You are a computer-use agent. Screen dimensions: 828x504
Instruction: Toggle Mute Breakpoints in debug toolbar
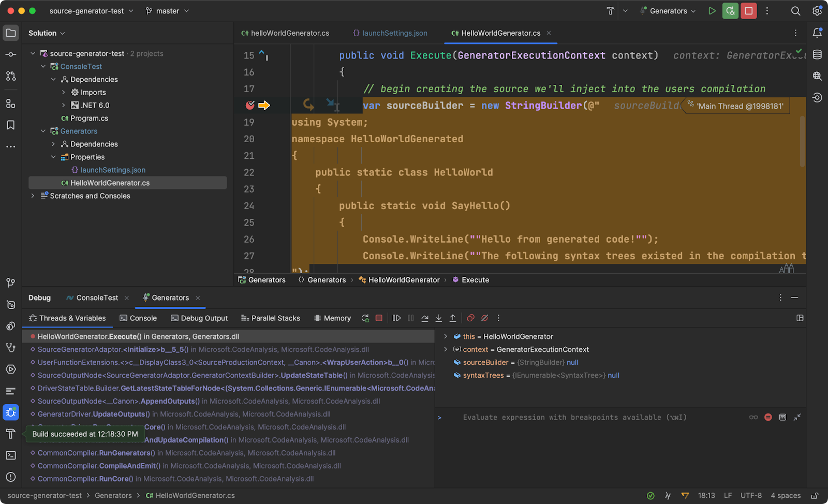point(484,318)
